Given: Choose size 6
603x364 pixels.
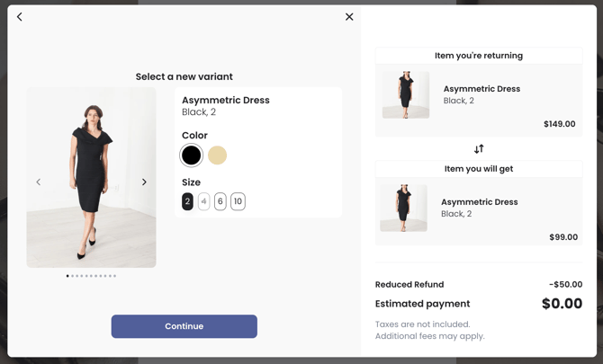Looking at the screenshot, I should pos(220,202).
